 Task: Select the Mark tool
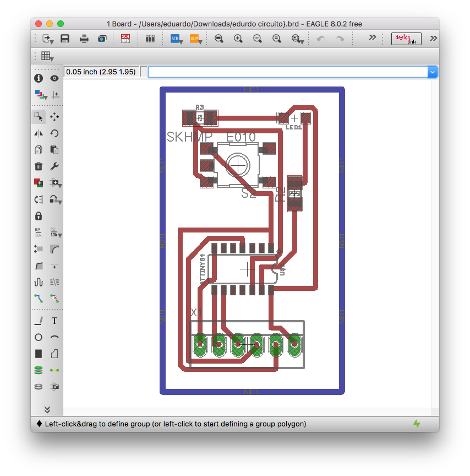pos(55,95)
